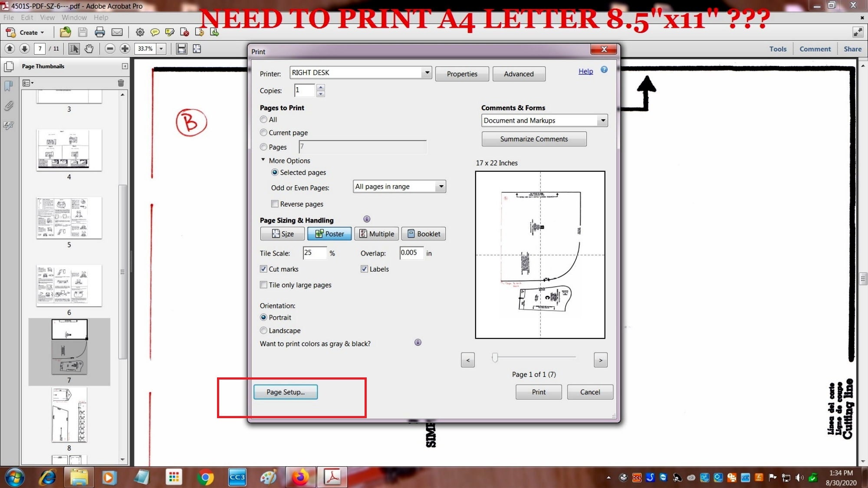Zoom in with the plus icon
This screenshot has width=868, height=488.
(x=125, y=49)
